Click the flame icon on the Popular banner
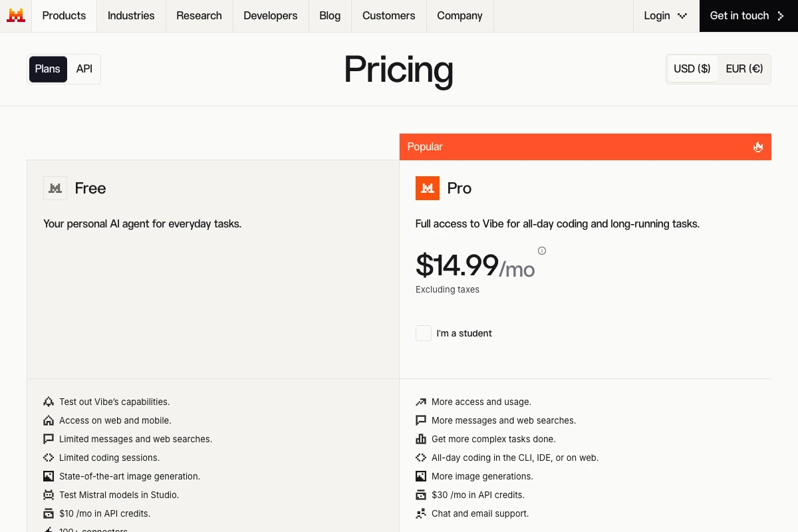The height and width of the screenshot is (532, 798). click(758, 147)
